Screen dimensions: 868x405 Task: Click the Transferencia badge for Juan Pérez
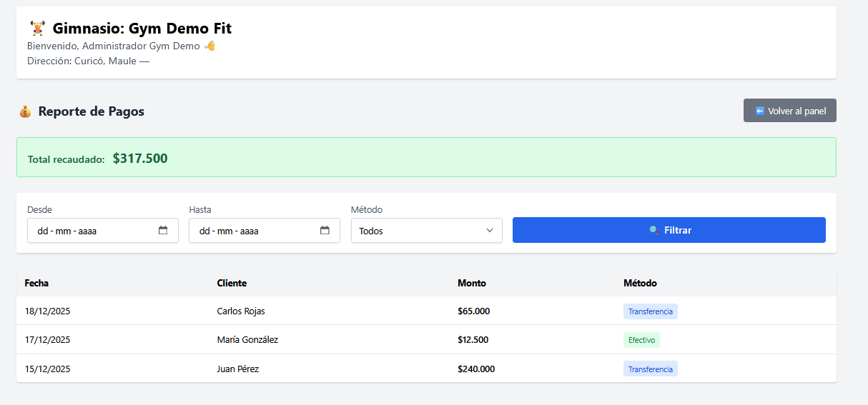(x=650, y=369)
